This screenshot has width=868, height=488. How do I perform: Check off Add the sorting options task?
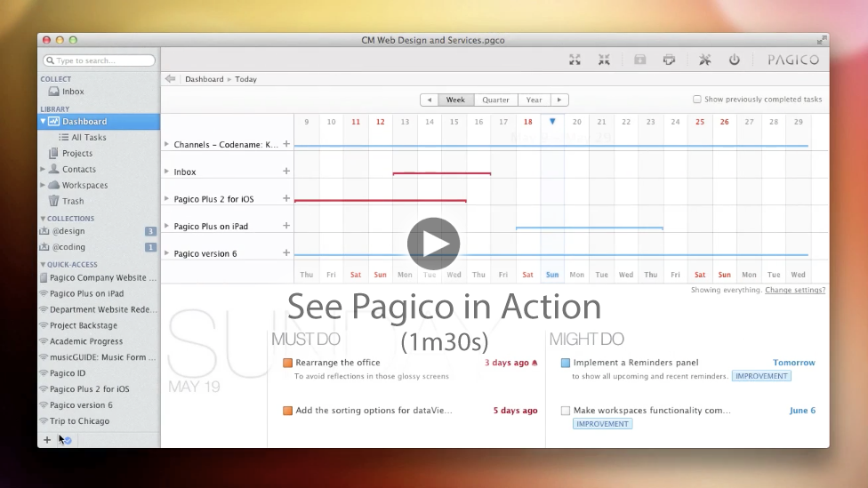point(287,411)
